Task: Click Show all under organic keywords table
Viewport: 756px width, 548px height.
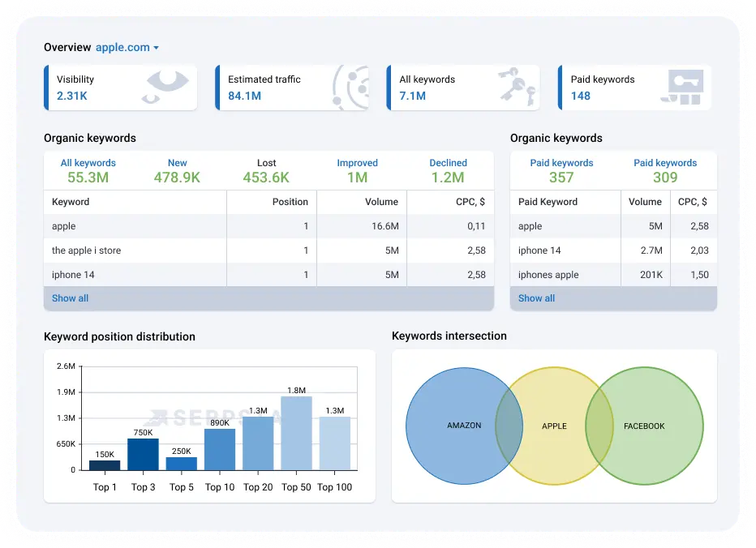Action: (70, 298)
